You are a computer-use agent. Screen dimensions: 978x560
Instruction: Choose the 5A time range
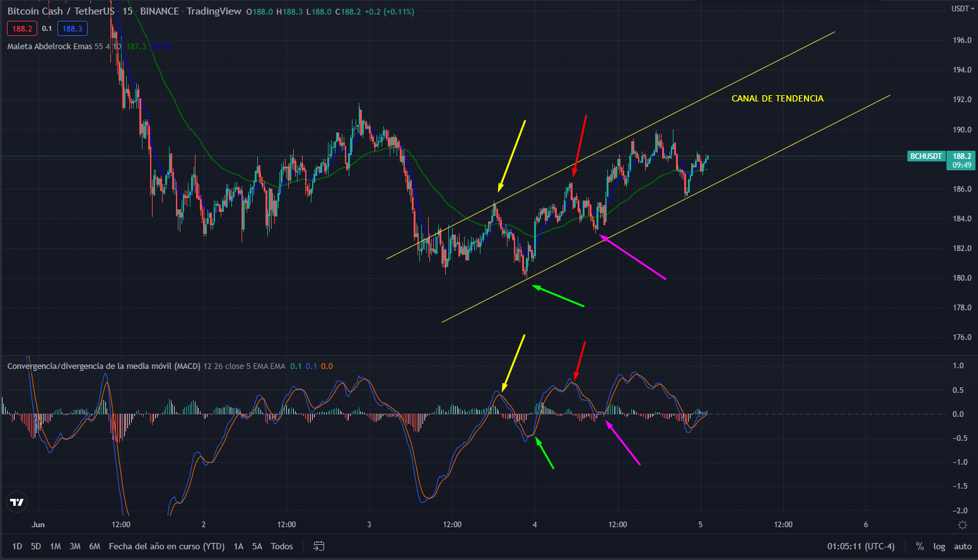click(257, 546)
